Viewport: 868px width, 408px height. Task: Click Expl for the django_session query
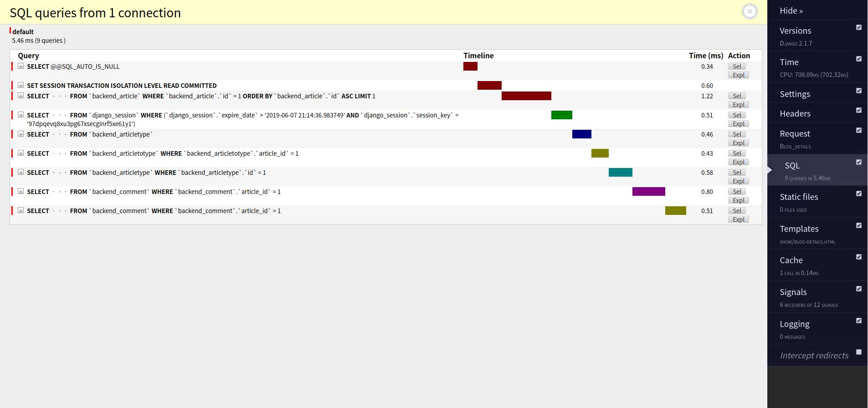(739, 124)
